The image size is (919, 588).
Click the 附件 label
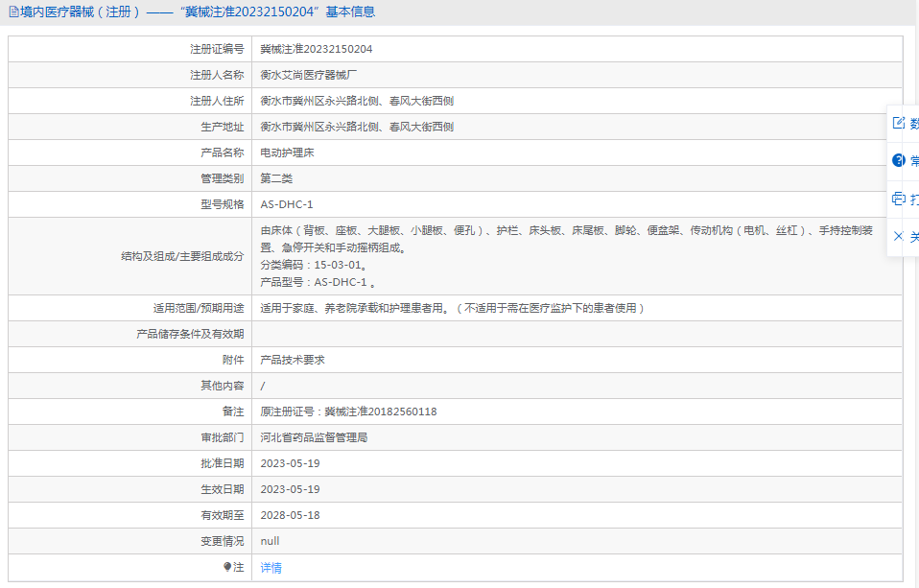coord(233,360)
